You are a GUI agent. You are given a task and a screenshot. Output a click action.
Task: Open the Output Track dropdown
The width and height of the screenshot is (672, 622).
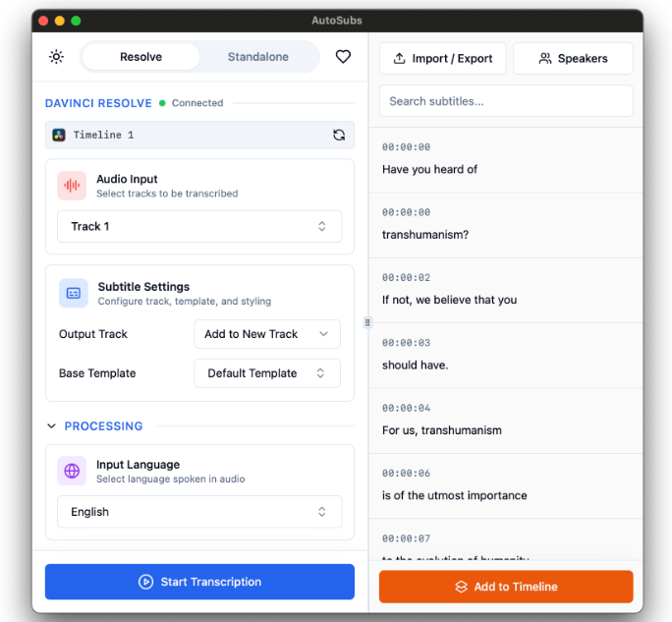(267, 334)
